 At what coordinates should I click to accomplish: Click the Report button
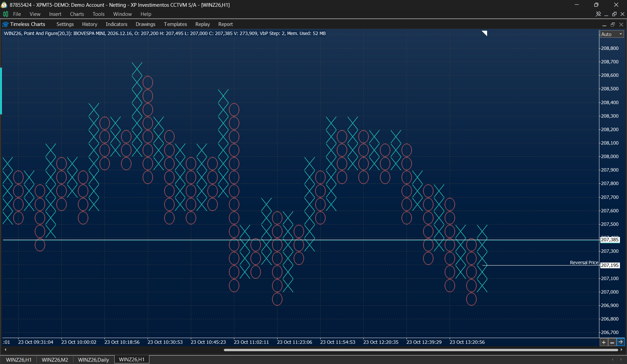click(226, 24)
